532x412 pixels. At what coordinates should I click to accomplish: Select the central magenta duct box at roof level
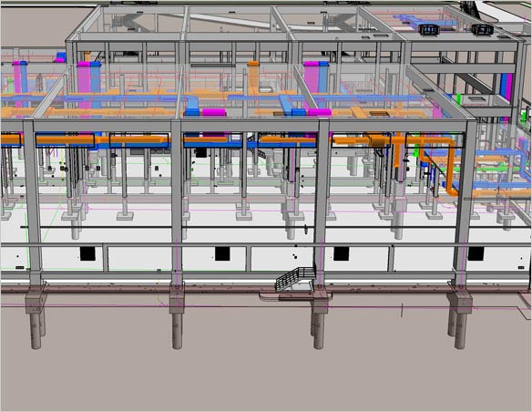(x=214, y=112)
